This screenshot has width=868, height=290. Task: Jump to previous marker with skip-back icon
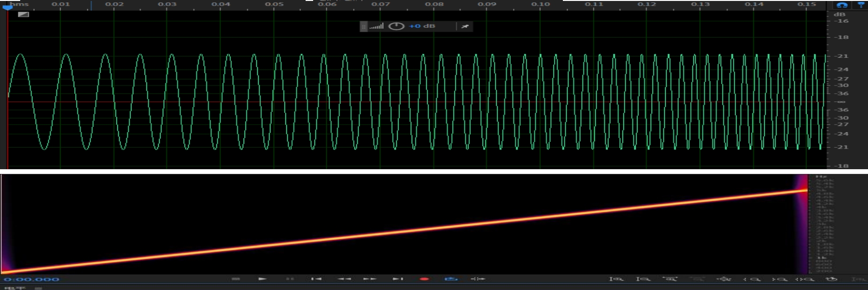[316, 279]
